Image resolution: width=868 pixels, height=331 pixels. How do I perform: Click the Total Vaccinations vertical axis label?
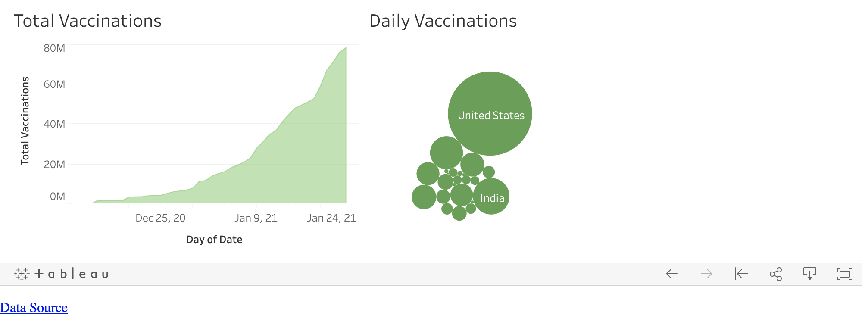25,121
